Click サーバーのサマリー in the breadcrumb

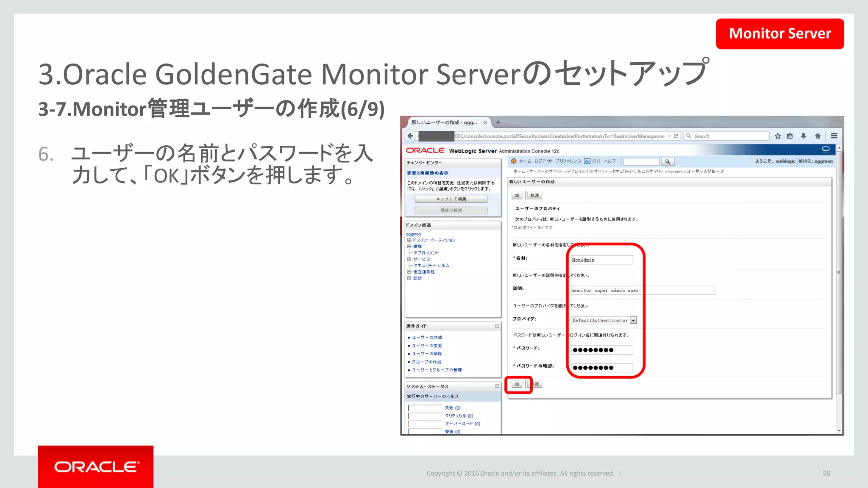tap(546, 172)
